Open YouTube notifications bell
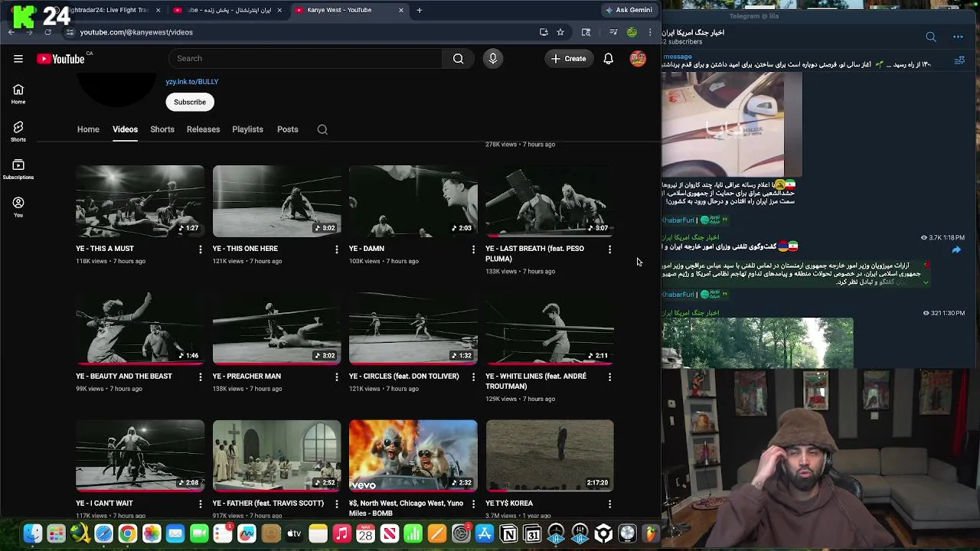This screenshot has height=551, width=980. point(609,59)
